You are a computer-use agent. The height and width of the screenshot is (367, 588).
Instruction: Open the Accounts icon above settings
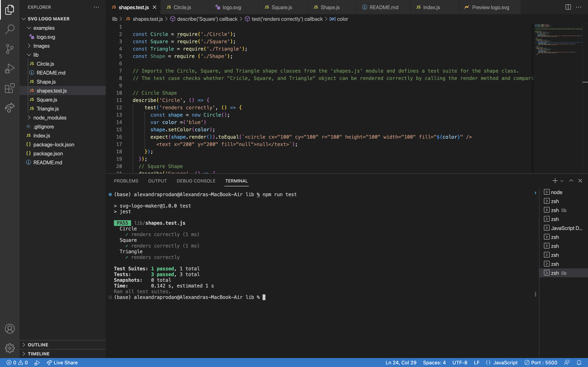9,329
